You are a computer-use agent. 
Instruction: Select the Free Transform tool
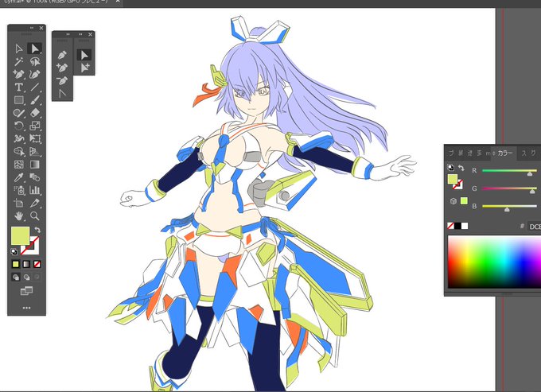[x=34, y=138]
